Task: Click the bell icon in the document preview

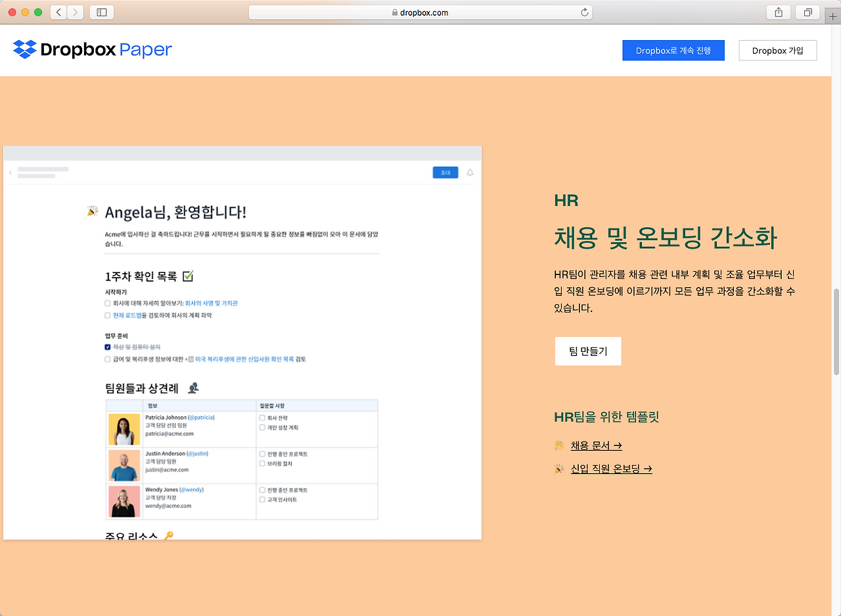Action: [470, 173]
